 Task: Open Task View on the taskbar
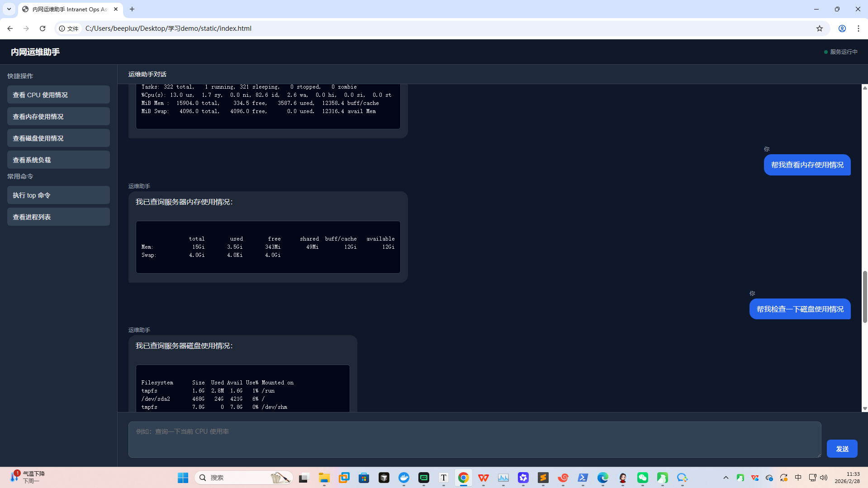[304, 478]
